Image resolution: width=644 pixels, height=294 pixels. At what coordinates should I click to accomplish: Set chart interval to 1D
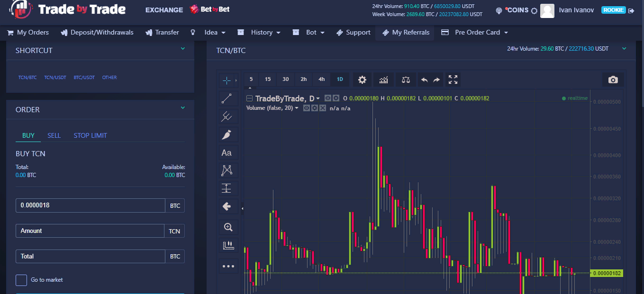tap(340, 79)
